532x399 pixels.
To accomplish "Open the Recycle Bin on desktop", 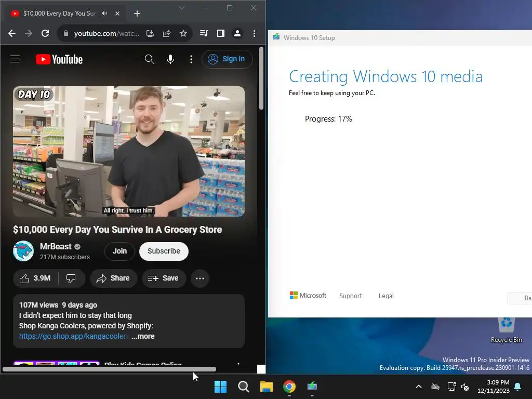I will click(x=506, y=329).
